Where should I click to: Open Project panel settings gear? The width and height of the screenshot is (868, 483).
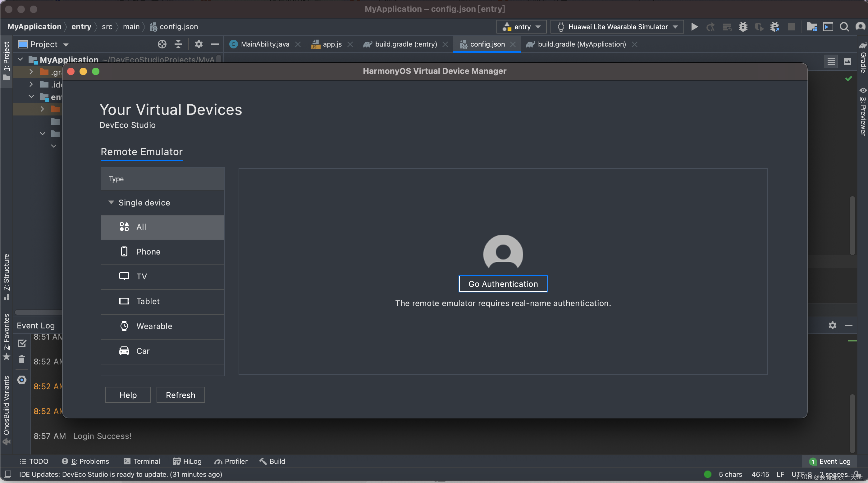click(199, 44)
